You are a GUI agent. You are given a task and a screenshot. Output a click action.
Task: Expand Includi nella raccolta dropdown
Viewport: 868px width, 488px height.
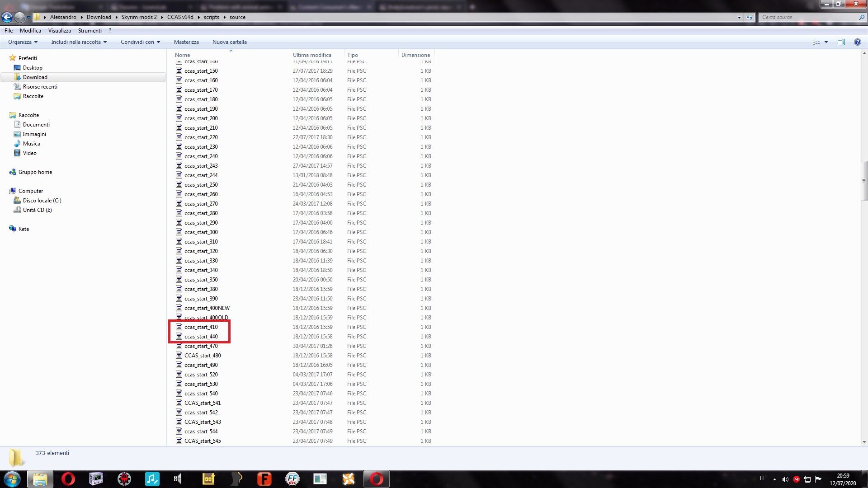click(x=79, y=42)
